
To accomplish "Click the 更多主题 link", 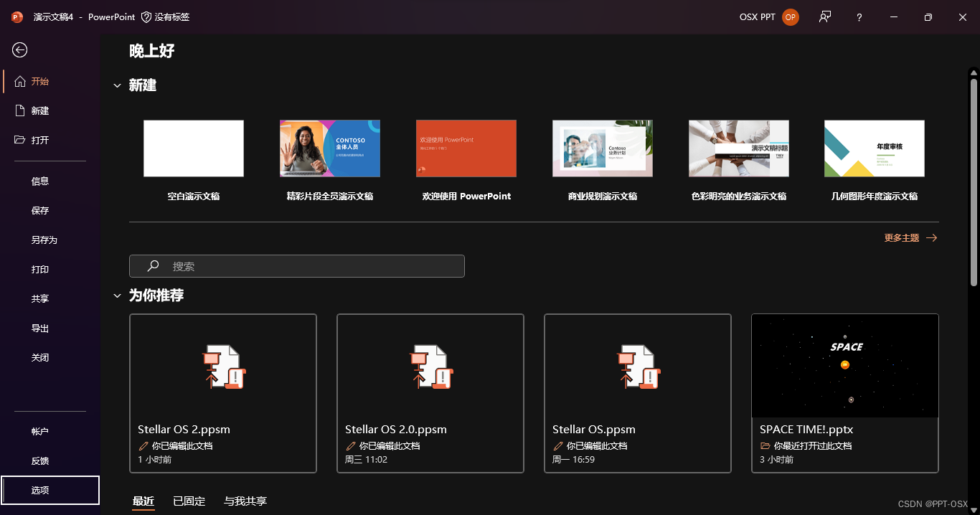I will click(910, 238).
